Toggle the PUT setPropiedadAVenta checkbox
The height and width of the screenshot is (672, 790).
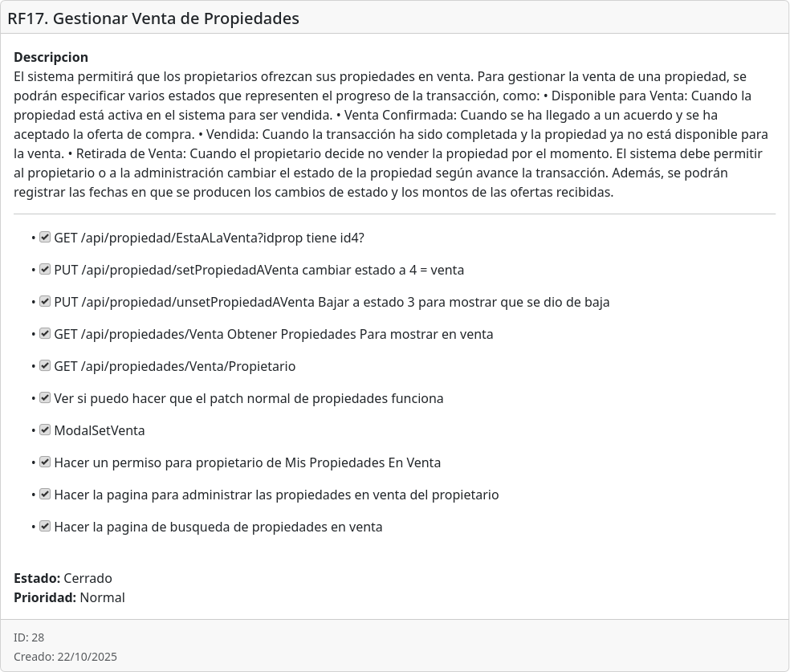point(45,270)
